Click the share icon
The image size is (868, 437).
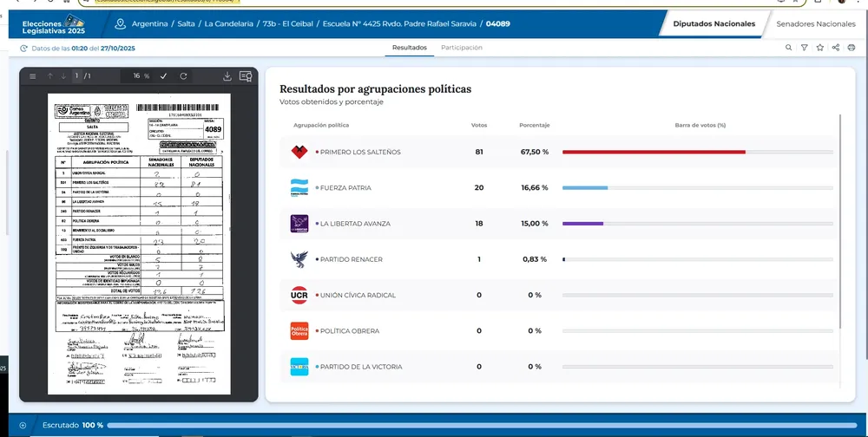point(836,48)
